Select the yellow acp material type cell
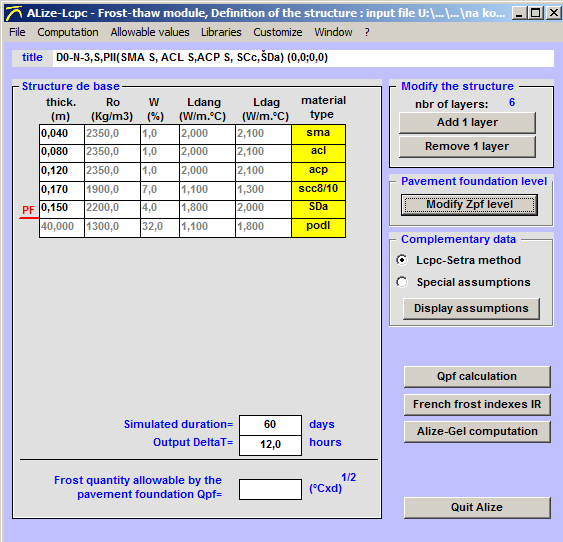563x542 pixels. pos(318,172)
